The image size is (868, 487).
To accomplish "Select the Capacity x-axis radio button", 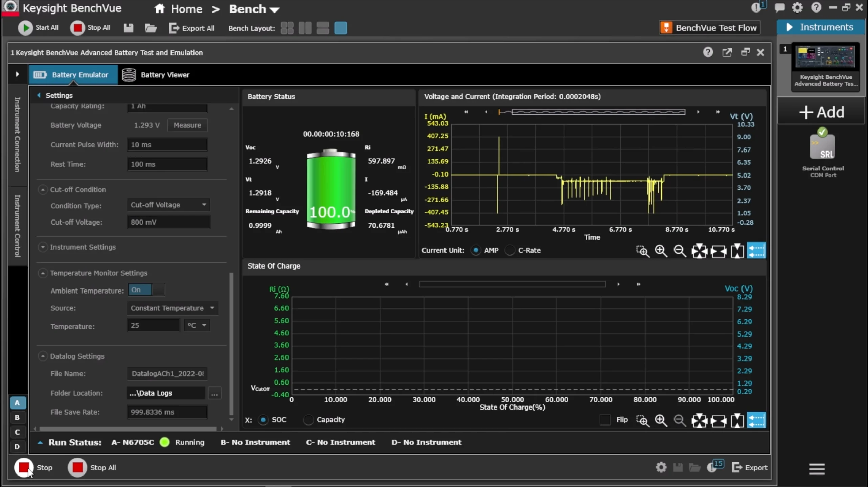I will point(308,420).
